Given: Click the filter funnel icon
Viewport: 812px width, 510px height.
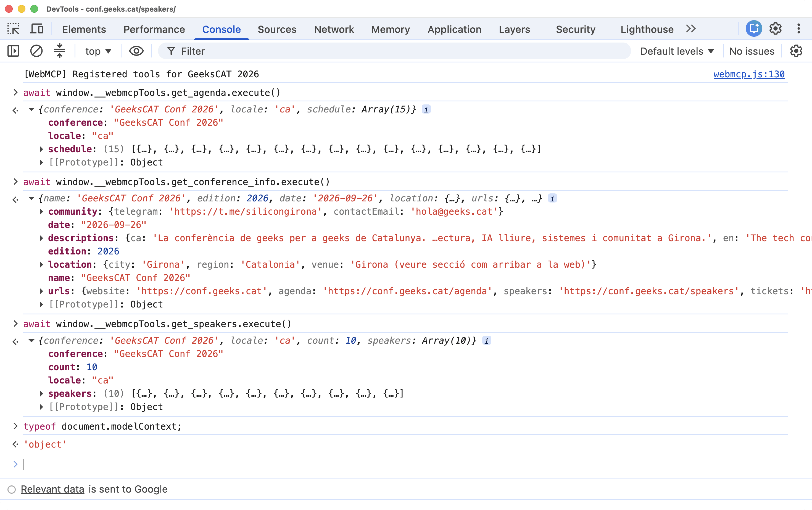Looking at the screenshot, I should [171, 51].
